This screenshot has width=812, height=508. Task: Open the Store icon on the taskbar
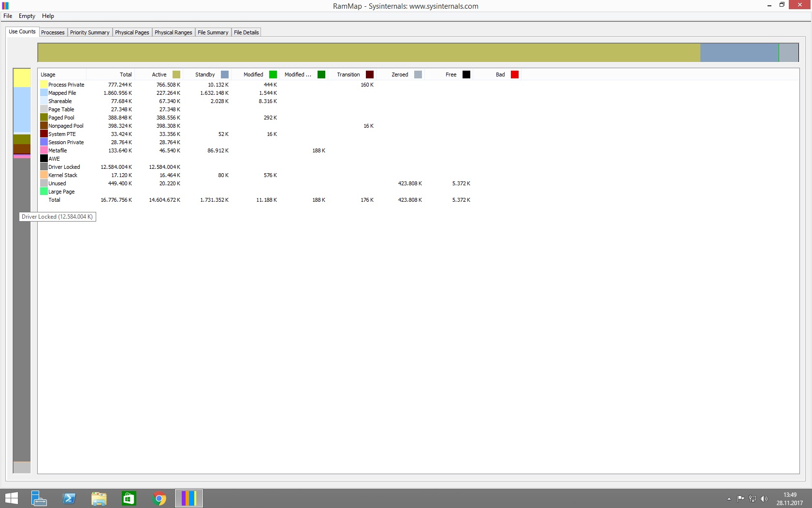129,498
